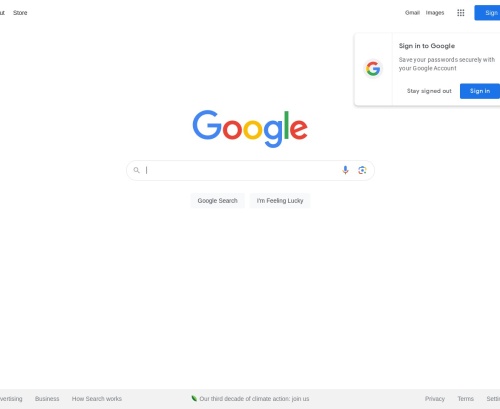Click the magnifying glass search icon
Screen dimensions: 500x409
click(x=136, y=170)
